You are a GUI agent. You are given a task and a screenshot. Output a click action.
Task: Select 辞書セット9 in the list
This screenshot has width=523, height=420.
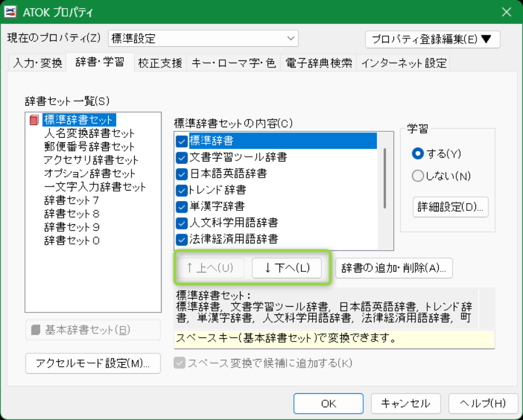click(x=71, y=227)
